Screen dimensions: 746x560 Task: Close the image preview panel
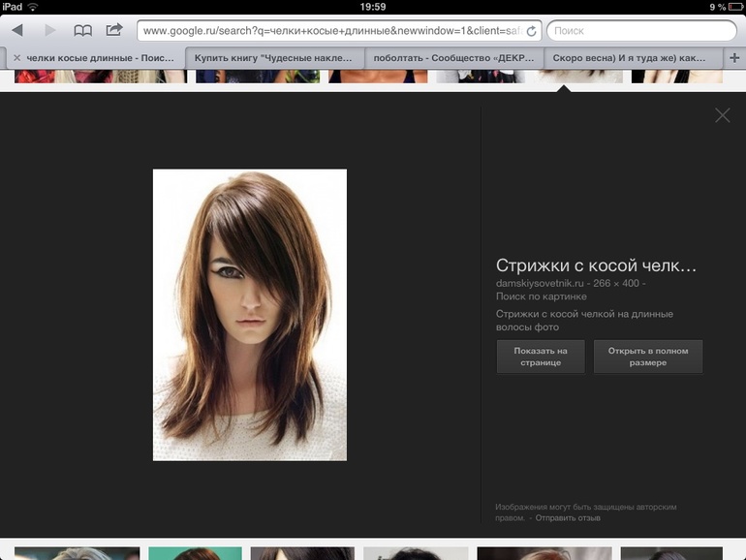(x=722, y=115)
